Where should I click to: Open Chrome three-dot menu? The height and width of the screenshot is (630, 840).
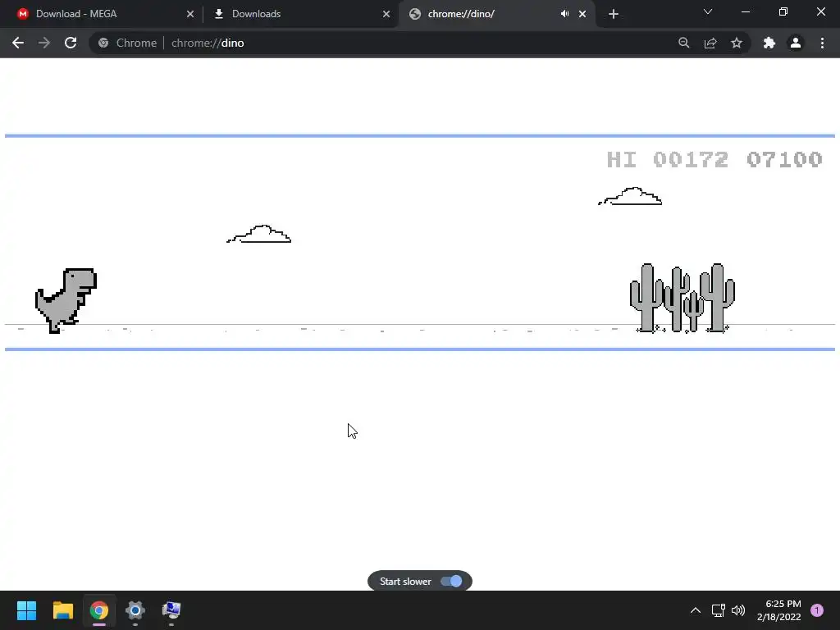[x=822, y=43]
